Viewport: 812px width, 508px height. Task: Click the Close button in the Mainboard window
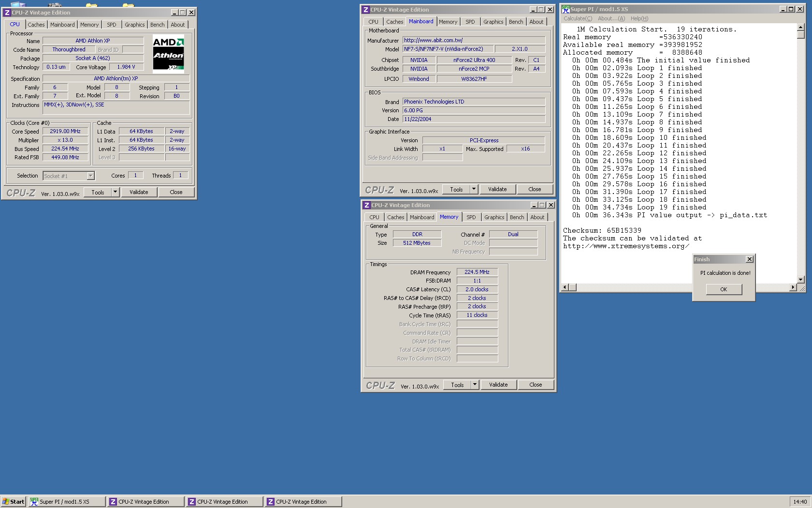coord(535,189)
